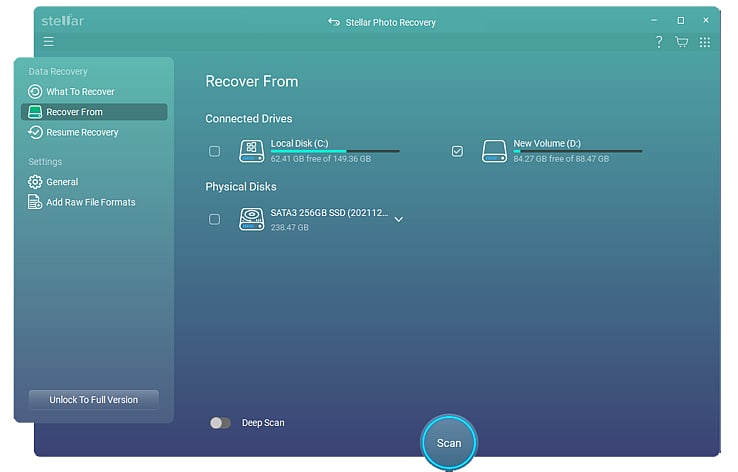This screenshot has height=472, width=738.
Task: Click the help question mark icon
Action: pyautogui.click(x=659, y=42)
